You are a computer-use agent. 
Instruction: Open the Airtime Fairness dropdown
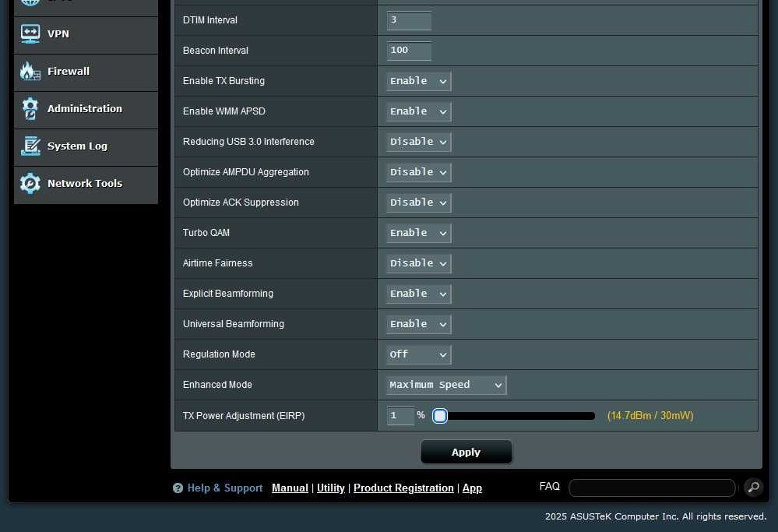[x=419, y=263]
